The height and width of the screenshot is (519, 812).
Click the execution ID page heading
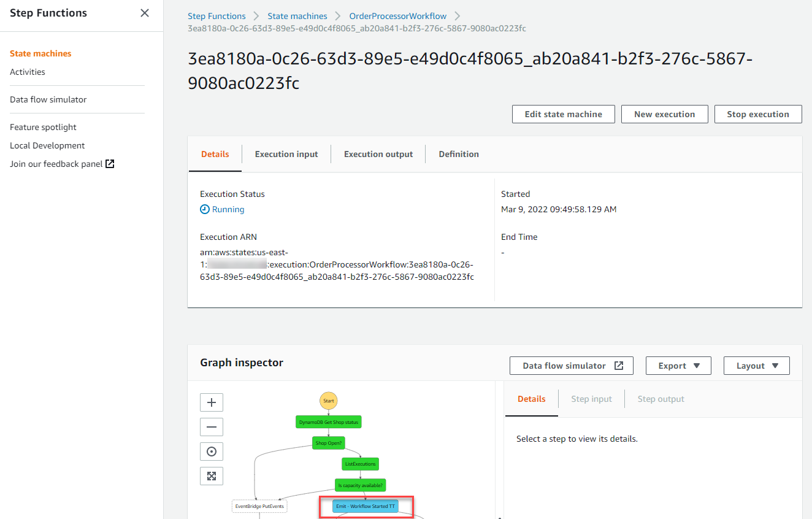(x=470, y=71)
